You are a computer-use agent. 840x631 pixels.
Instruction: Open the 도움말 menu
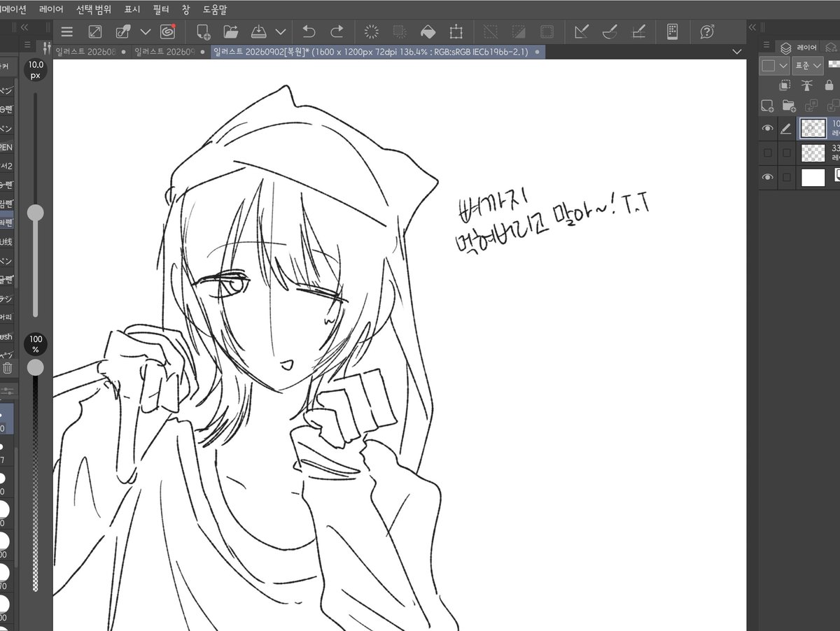(x=214, y=10)
